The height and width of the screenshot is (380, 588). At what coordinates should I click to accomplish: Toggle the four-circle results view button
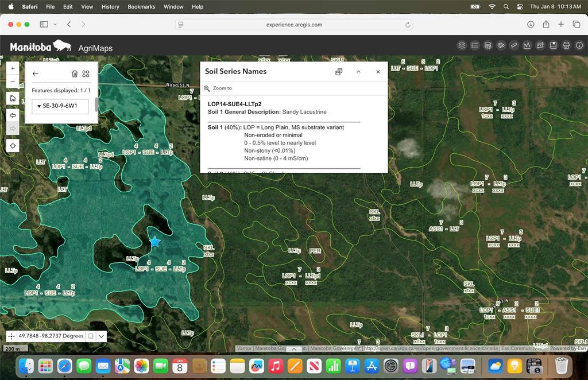[x=86, y=73]
